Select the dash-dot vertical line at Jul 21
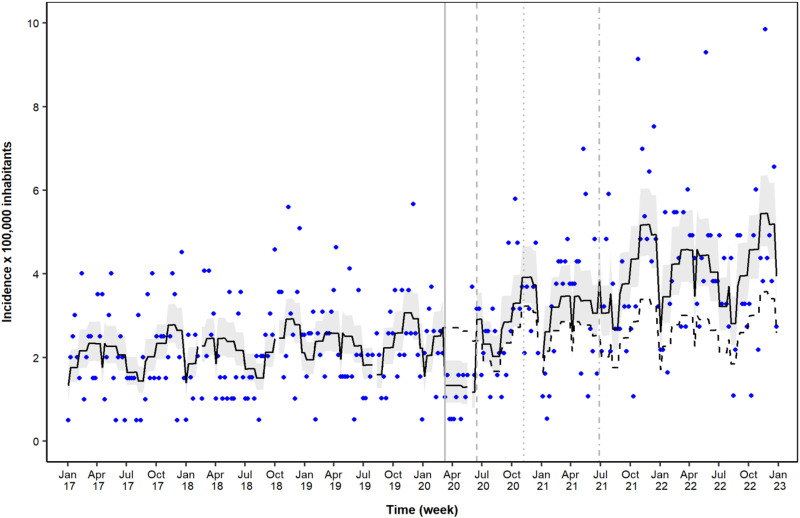 [599, 232]
